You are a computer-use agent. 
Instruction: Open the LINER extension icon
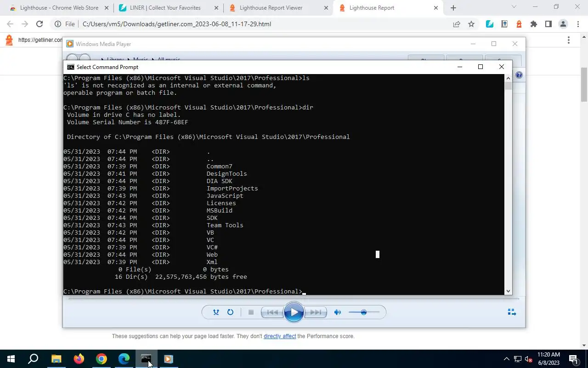click(490, 24)
